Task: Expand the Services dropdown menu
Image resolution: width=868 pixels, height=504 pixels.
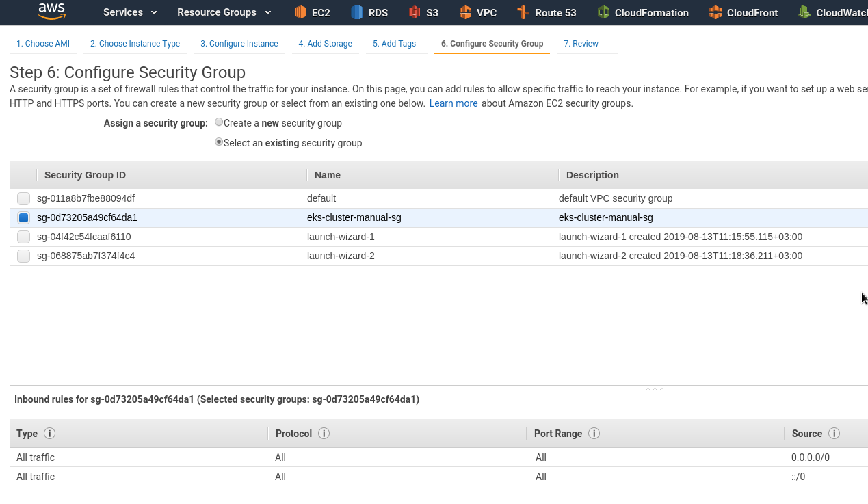Action: tap(130, 12)
